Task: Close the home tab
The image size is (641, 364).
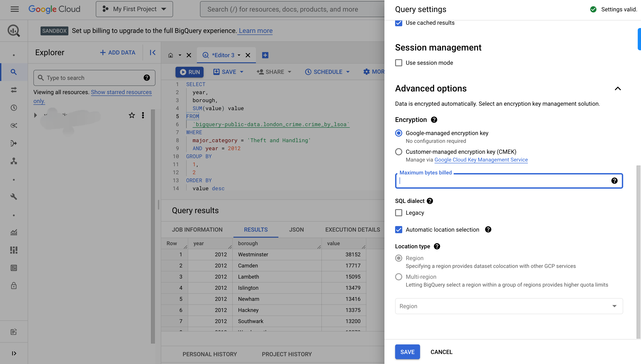Action: pyautogui.click(x=189, y=55)
